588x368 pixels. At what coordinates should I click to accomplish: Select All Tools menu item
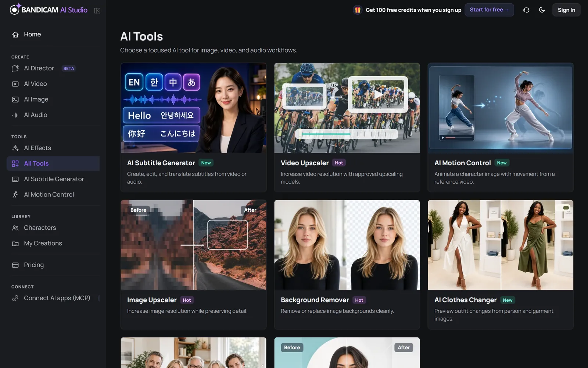[x=53, y=163]
